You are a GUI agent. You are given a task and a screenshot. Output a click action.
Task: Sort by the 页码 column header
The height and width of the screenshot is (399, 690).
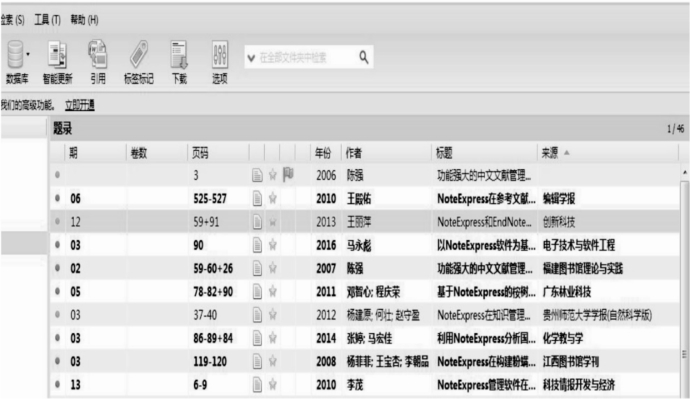200,153
